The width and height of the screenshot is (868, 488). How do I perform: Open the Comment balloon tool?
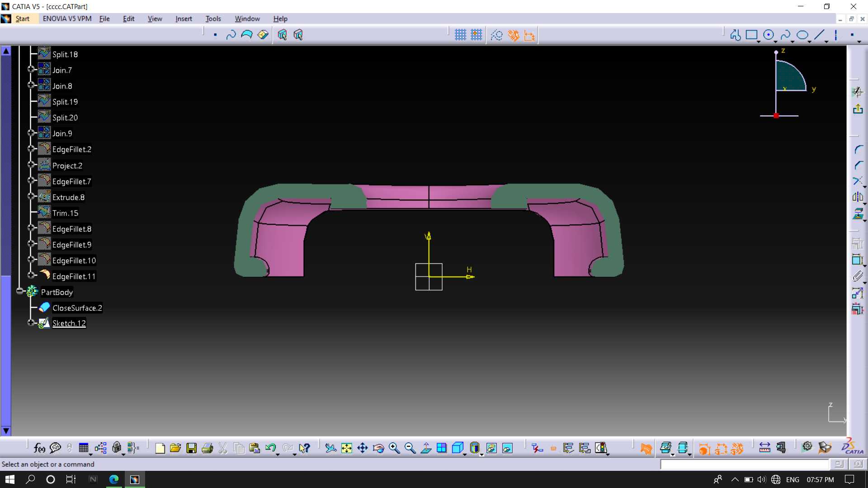tap(55, 448)
